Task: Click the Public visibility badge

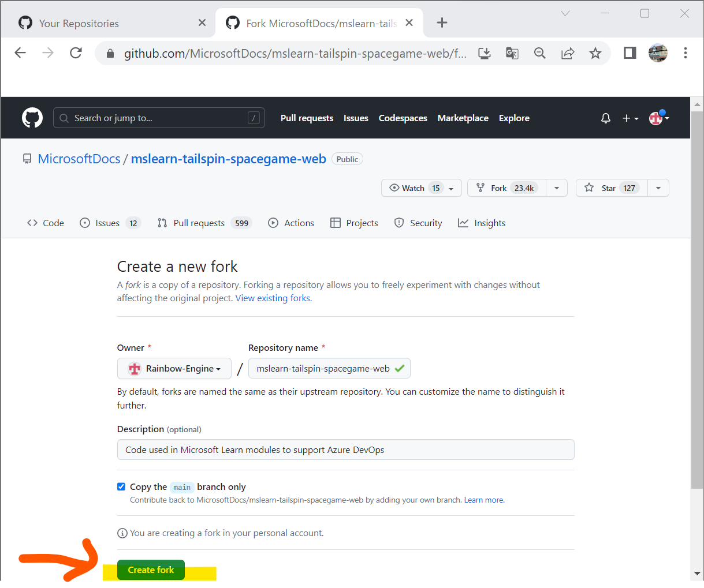Action: point(347,159)
